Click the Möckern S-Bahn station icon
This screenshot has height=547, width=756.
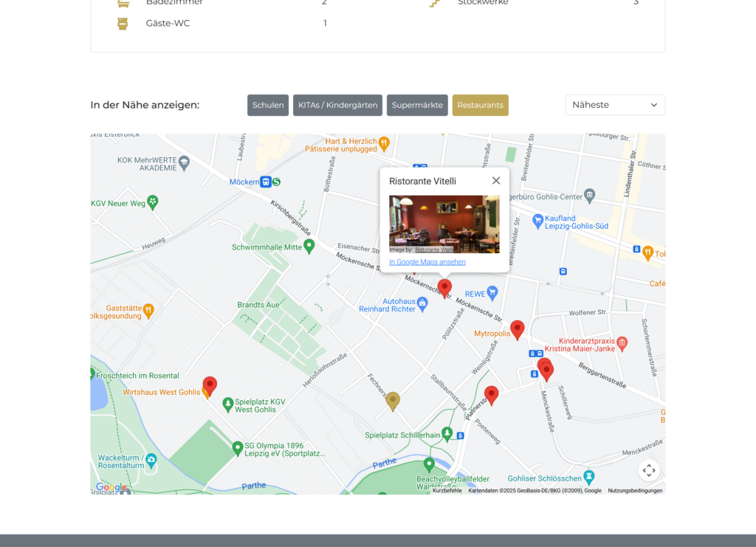coord(265,182)
